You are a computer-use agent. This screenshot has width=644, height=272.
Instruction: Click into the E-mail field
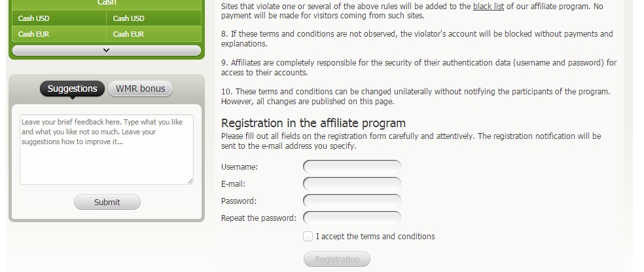point(352,184)
